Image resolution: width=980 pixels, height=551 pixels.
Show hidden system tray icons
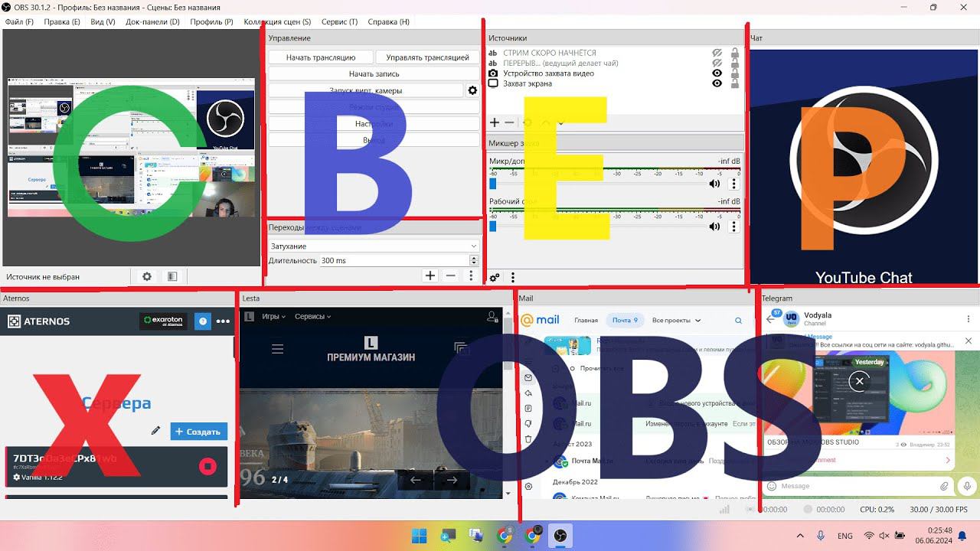point(800,536)
